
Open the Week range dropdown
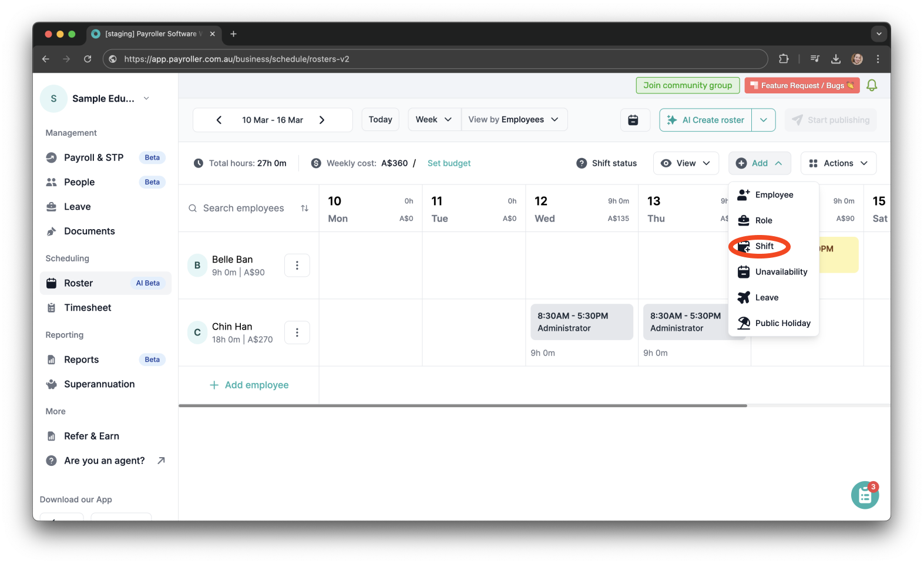point(434,120)
